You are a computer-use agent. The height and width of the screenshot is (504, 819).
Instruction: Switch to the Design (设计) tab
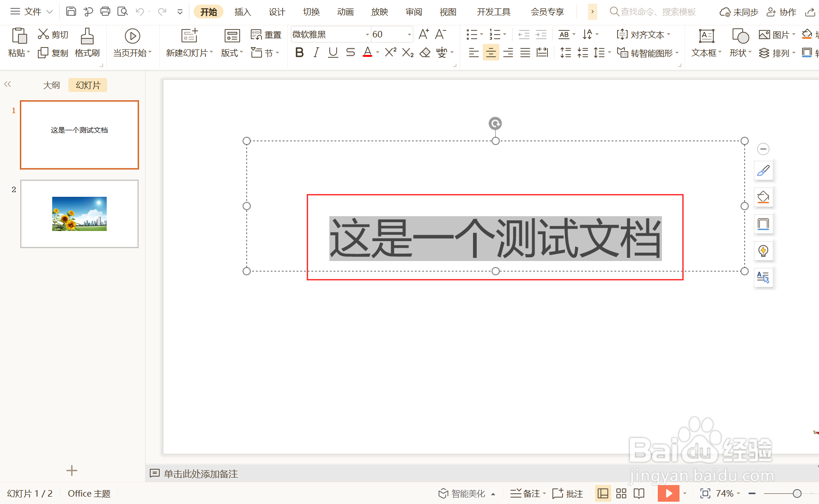click(277, 12)
